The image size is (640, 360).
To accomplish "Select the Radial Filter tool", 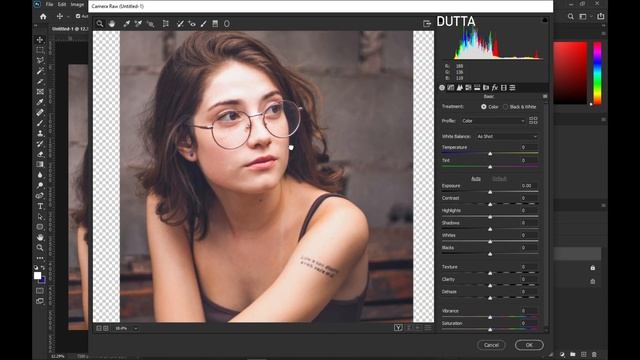I will point(227,24).
